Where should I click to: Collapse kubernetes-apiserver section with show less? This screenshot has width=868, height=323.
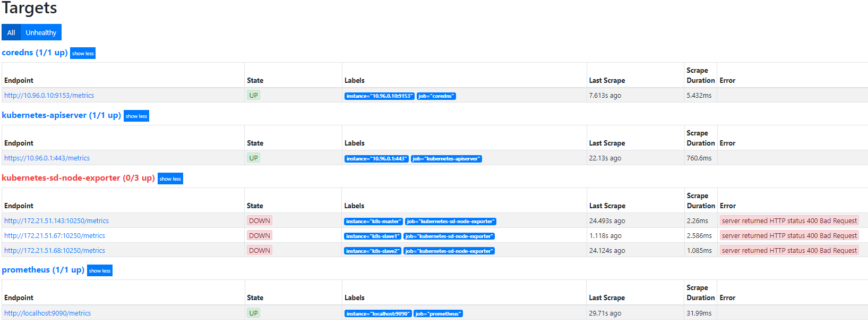(136, 116)
